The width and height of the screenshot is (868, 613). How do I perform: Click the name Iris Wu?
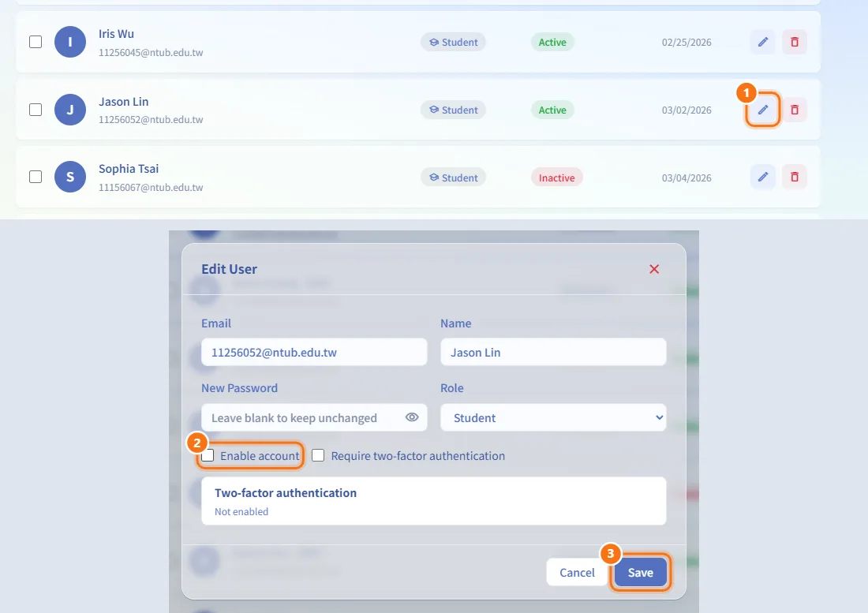pyautogui.click(x=116, y=34)
